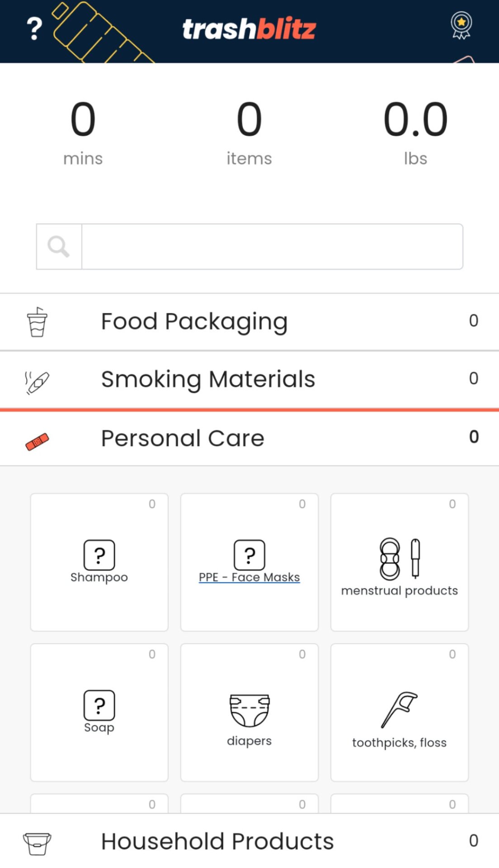Expand the Household Products category
Screen dimensions: 499x868
coord(217,841)
